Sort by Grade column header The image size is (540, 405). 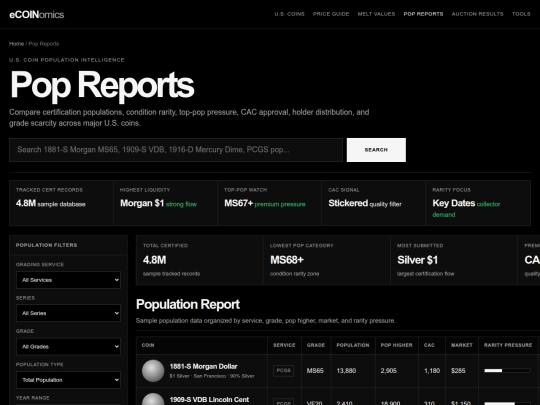coord(316,345)
